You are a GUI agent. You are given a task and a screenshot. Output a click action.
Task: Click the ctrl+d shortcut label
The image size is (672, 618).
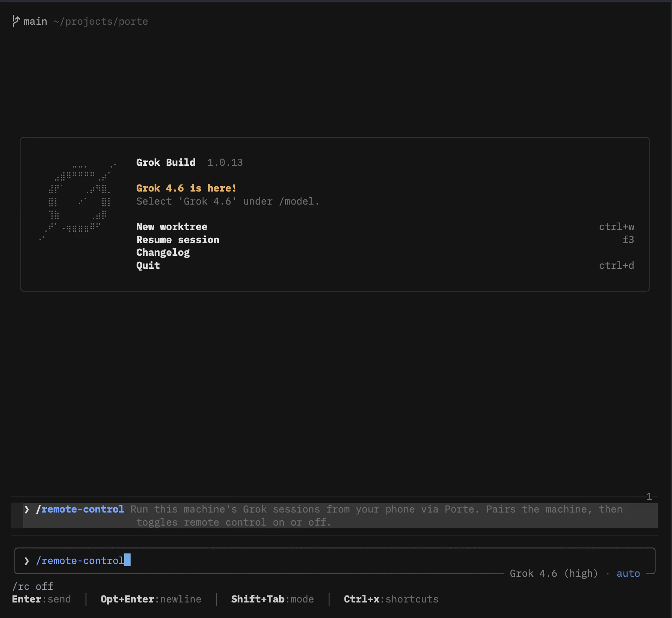click(616, 266)
